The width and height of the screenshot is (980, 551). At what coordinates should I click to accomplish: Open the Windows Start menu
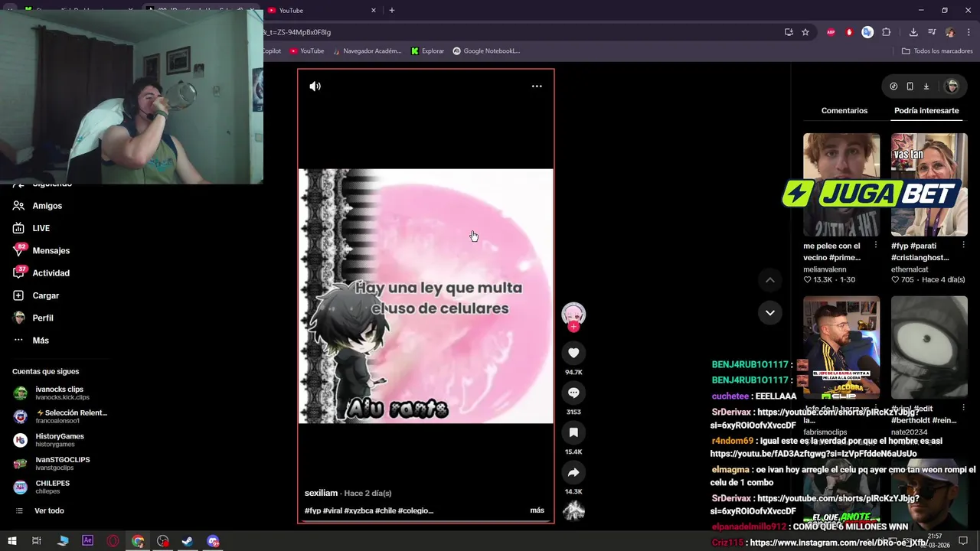[x=11, y=541]
